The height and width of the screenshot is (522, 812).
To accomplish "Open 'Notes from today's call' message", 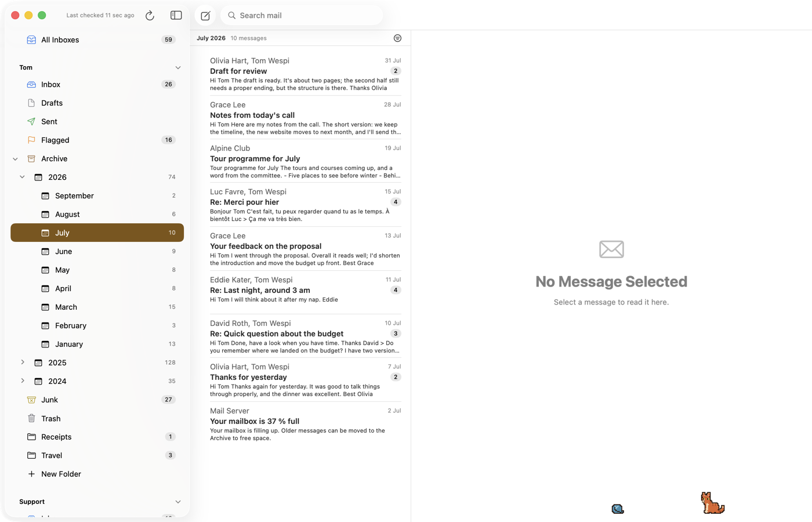I will (x=305, y=118).
